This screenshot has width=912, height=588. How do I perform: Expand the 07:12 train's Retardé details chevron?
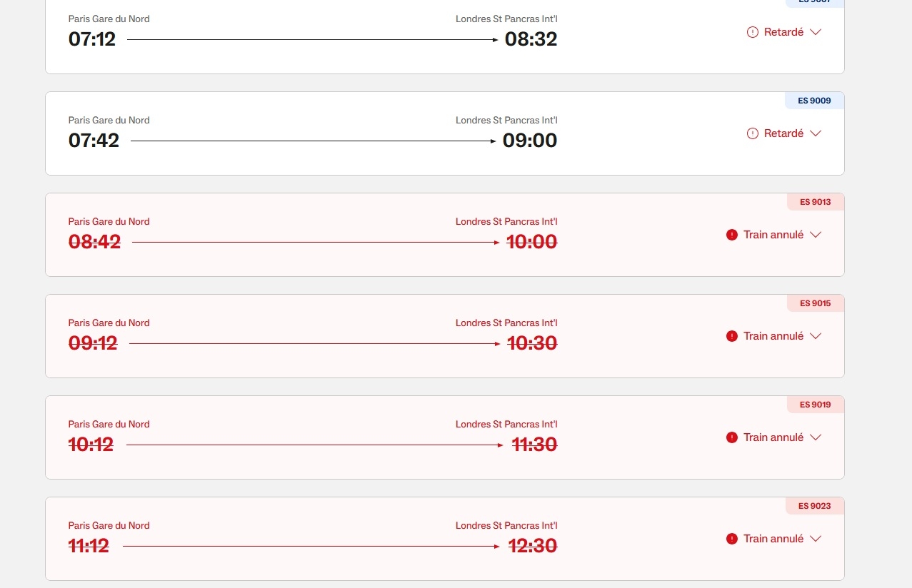tap(816, 32)
